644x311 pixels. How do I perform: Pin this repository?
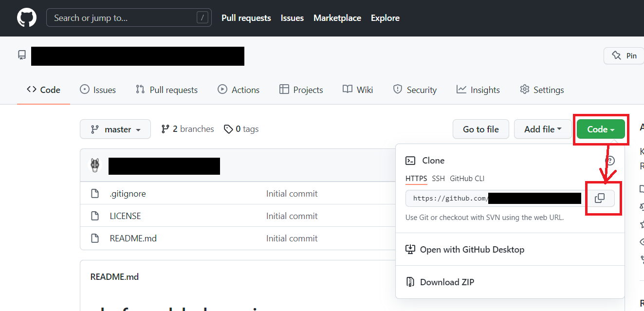click(x=624, y=55)
